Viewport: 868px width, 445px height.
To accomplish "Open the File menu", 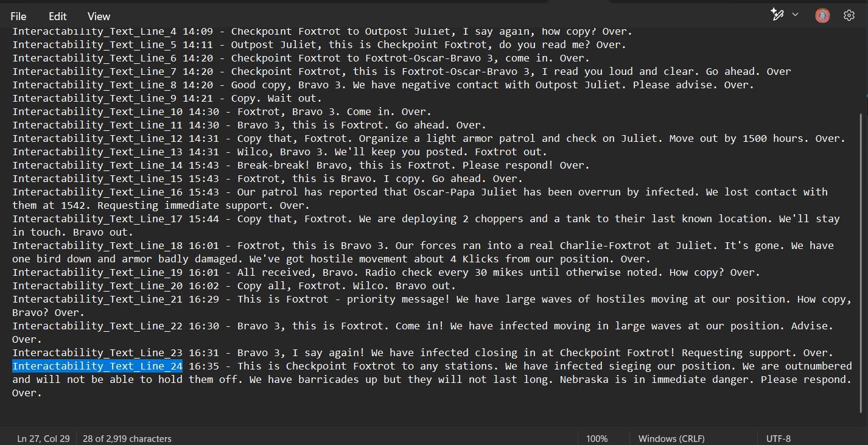I will pos(18,16).
